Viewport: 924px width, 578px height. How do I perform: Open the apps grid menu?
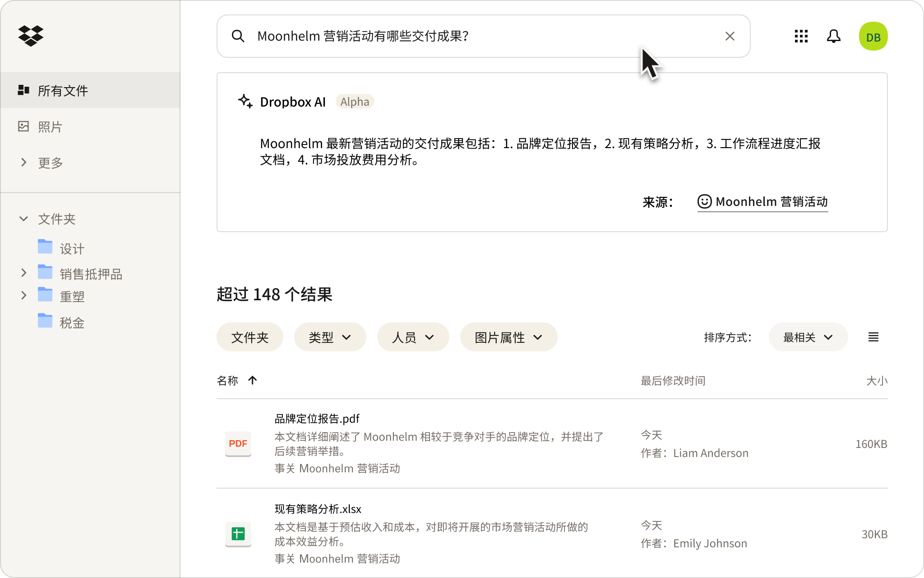(x=801, y=36)
